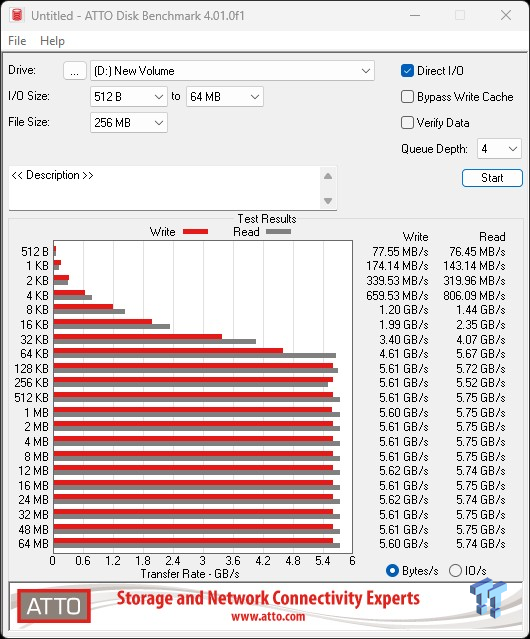Click the 64 MB read value 5.74 GB/s
Image resolution: width=530 pixels, height=639 pixels.
coord(481,544)
